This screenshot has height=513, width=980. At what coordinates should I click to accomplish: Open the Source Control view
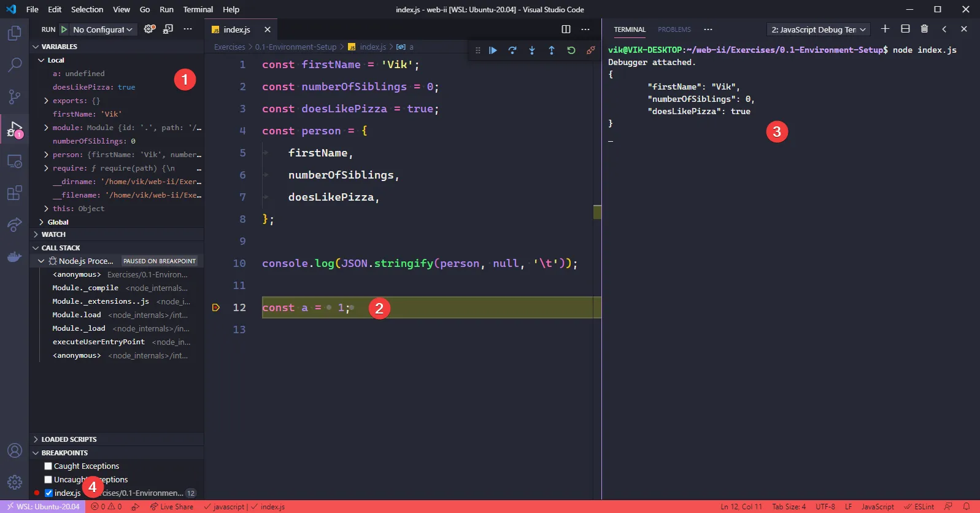pos(14,97)
